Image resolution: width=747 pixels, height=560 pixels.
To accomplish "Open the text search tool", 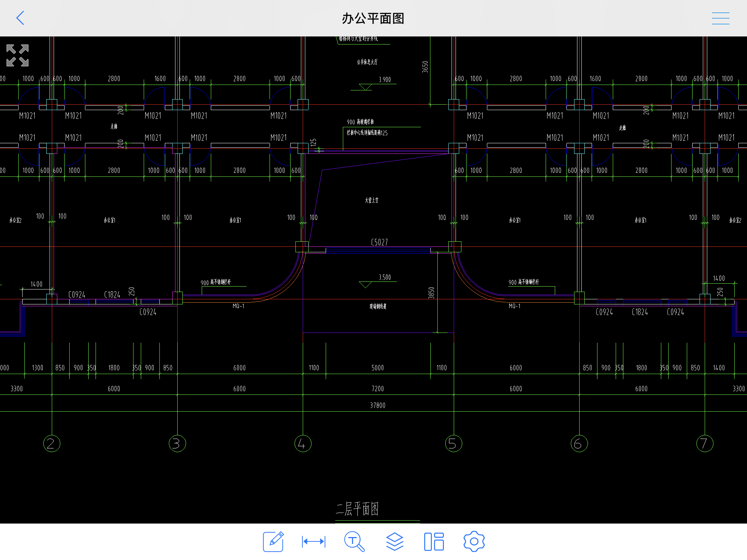I will (x=354, y=541).
